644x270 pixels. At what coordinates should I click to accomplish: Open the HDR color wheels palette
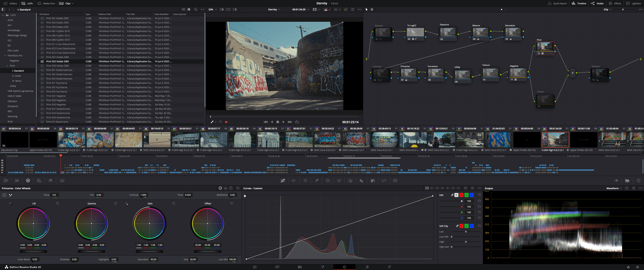tap(39, 181)
